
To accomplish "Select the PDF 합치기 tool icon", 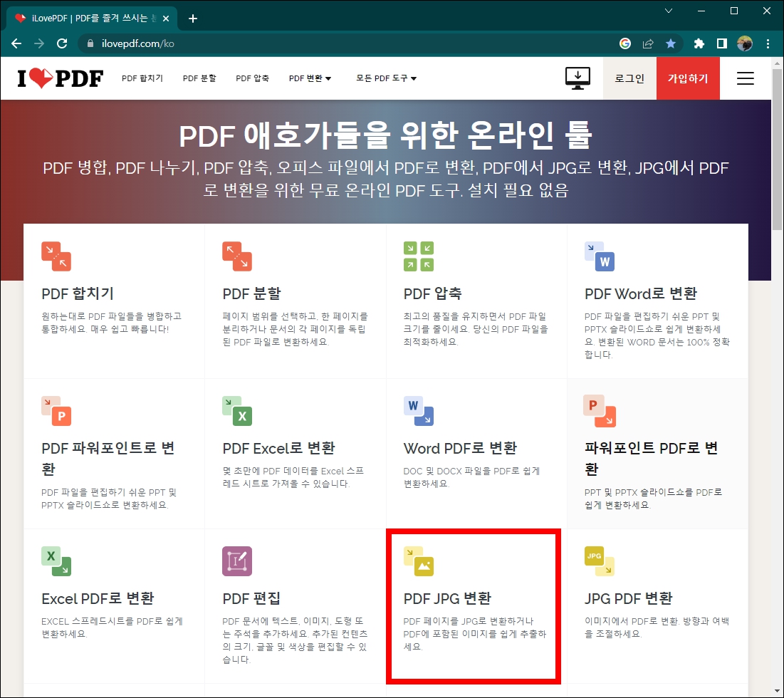I will (56, 257).
